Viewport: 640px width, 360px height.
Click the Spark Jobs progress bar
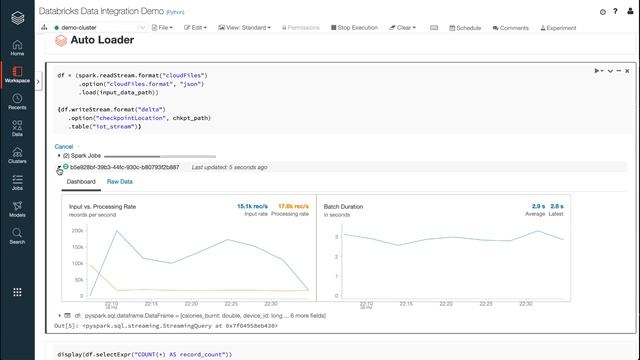[160, 156]
